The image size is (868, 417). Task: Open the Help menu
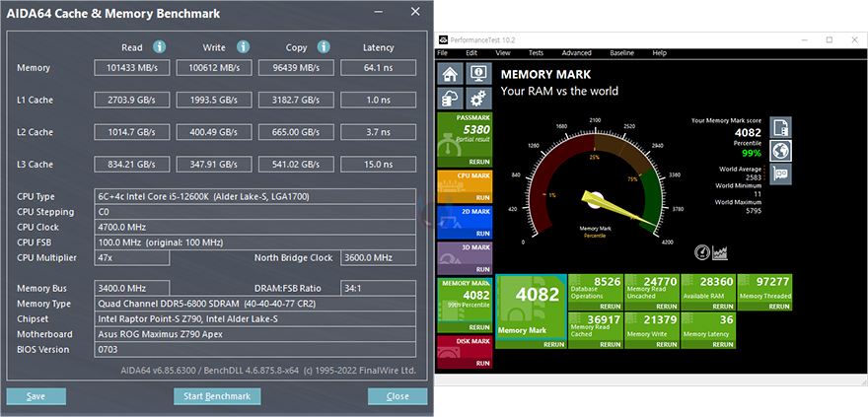(x=659, y=53)
